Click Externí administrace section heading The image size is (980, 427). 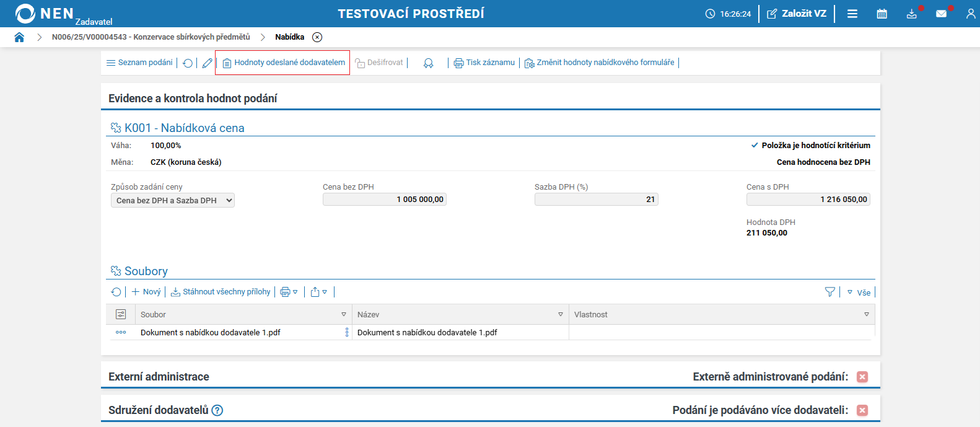(x=159, y=377)
